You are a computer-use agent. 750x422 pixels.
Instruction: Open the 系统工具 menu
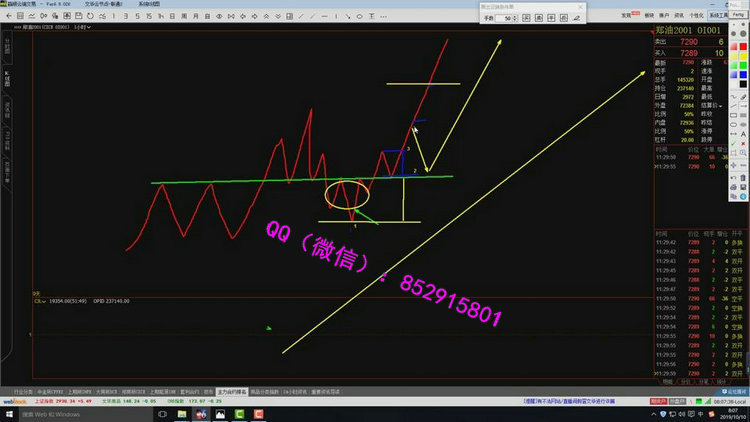pyautogui.click(x=720, y=17)
